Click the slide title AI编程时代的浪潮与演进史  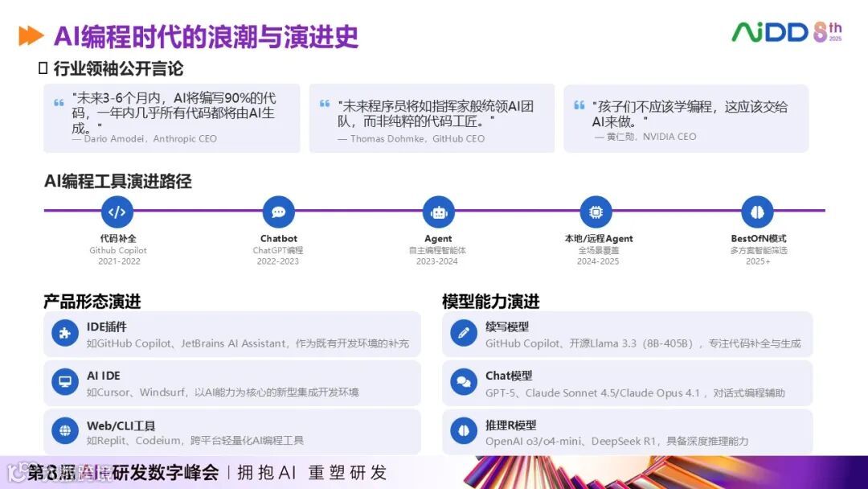point(206,36)
